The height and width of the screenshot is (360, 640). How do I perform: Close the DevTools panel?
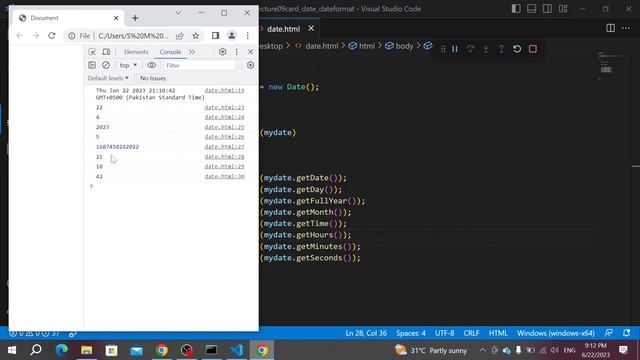tap(251, 52)
